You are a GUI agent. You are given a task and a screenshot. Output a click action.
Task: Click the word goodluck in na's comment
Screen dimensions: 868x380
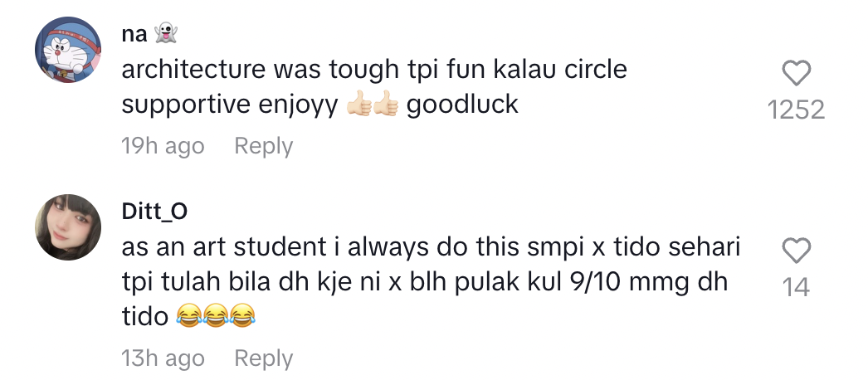click(462, 105)
